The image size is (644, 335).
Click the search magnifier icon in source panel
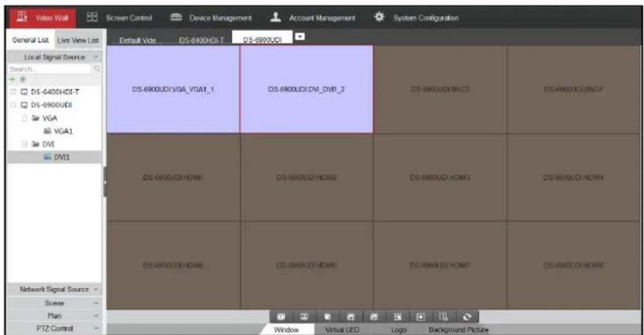[97, 69]
